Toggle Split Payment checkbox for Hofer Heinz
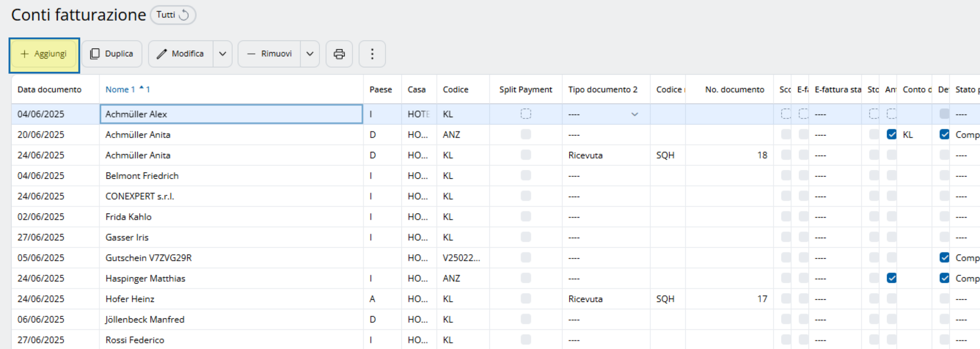Screen dimensions: 980x349 (525, 299)
